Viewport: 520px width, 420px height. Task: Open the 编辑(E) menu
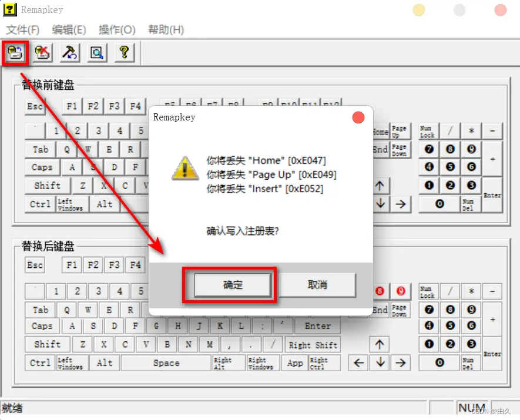tap(69, 30)
